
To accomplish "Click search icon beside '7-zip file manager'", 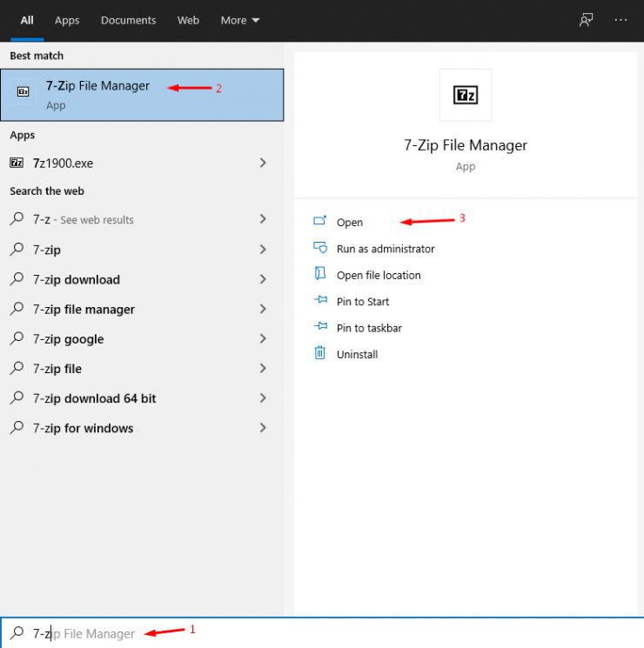I will [x=17, y=308].
